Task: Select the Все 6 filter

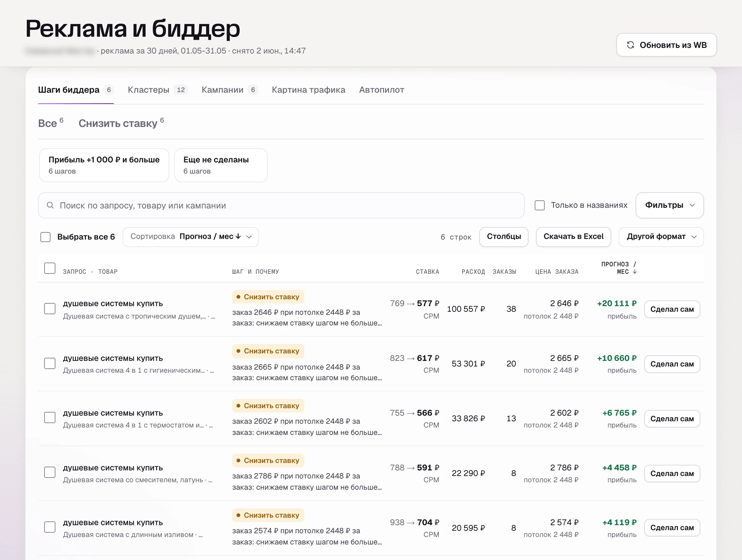Action: pos(51,123)
